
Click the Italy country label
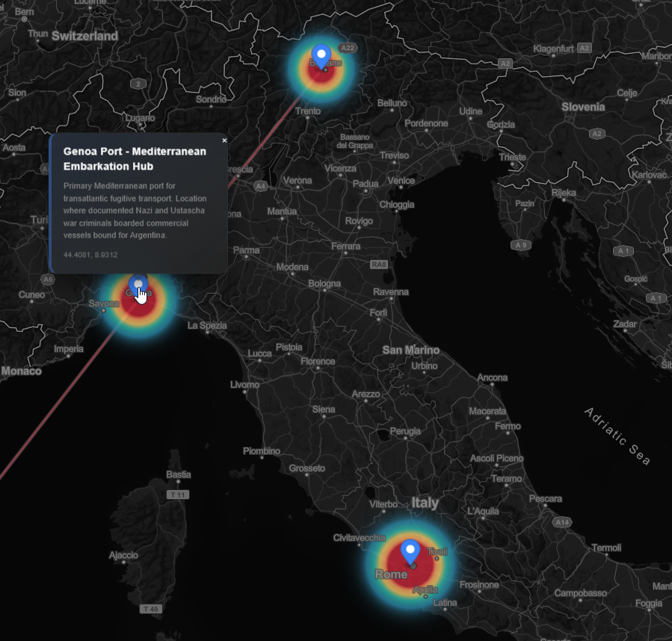[x=425, y=503]
